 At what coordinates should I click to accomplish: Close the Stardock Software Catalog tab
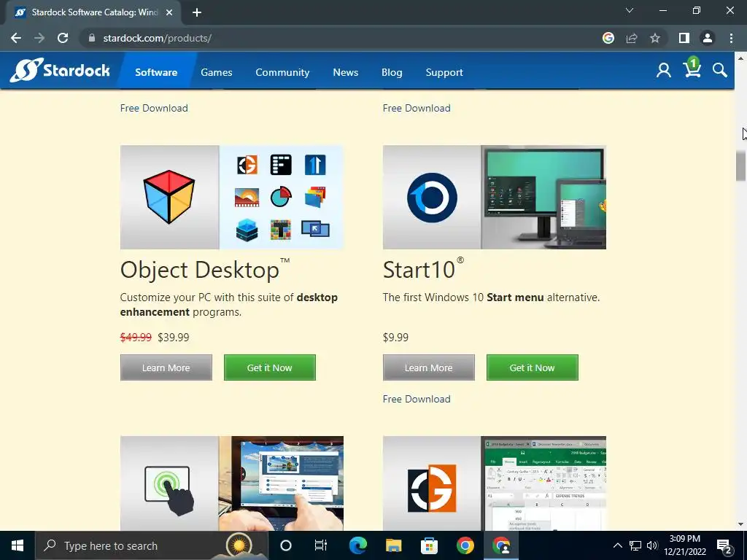point(169,12)
